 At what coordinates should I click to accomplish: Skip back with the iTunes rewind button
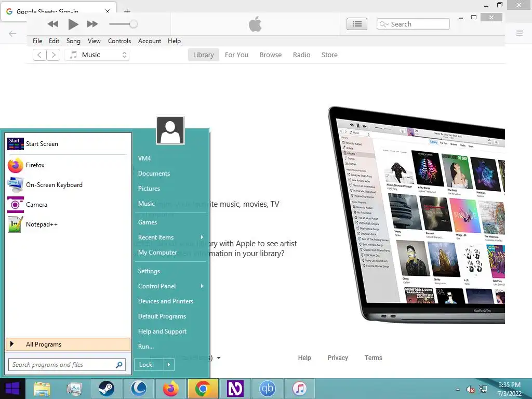click(x=53, y=24)
